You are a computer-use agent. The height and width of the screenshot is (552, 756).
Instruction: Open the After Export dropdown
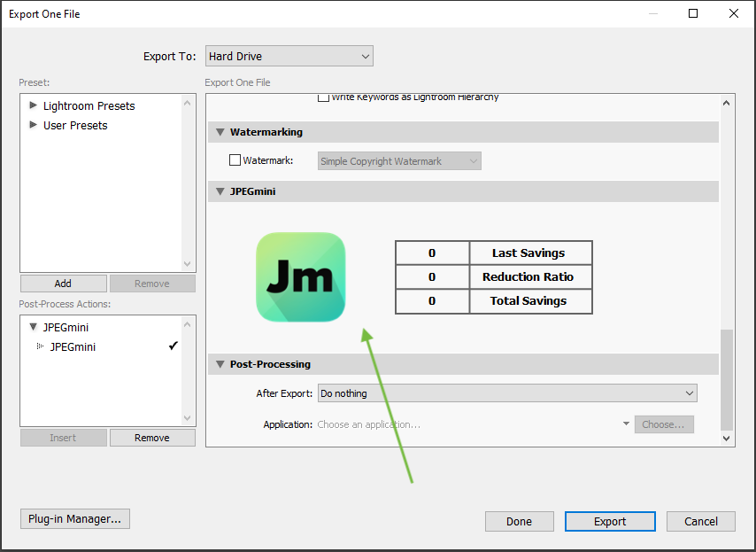point(507,393)
